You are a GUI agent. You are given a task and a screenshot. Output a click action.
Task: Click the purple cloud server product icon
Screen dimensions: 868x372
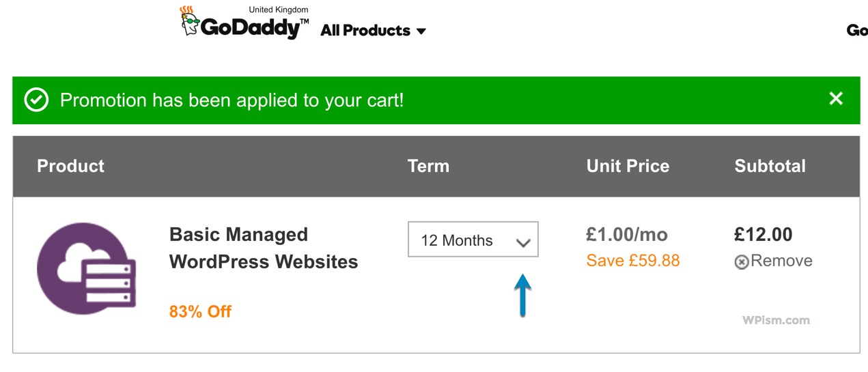[87, 268]
